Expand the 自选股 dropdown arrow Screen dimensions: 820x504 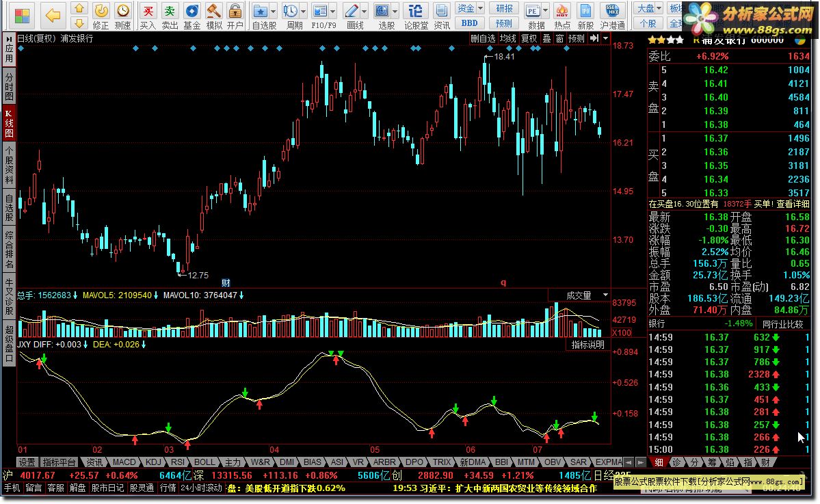click(274, 11)
